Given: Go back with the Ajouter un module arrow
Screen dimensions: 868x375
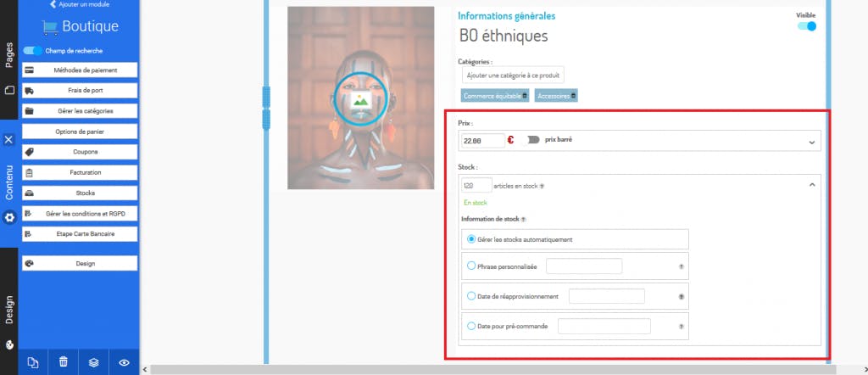Looking at the screenshot, I should tap(53, 4).
